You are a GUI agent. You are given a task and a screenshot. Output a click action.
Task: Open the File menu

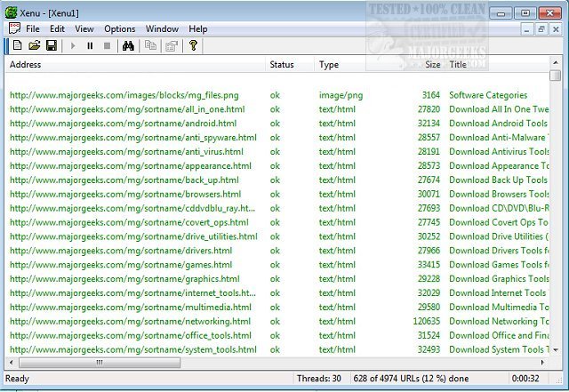[x=33, y=29]
